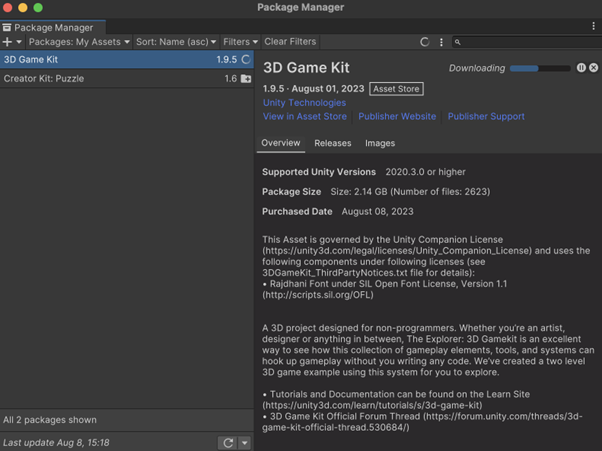Open the Sort: Name (asc) dropdown

click(176, 42)
